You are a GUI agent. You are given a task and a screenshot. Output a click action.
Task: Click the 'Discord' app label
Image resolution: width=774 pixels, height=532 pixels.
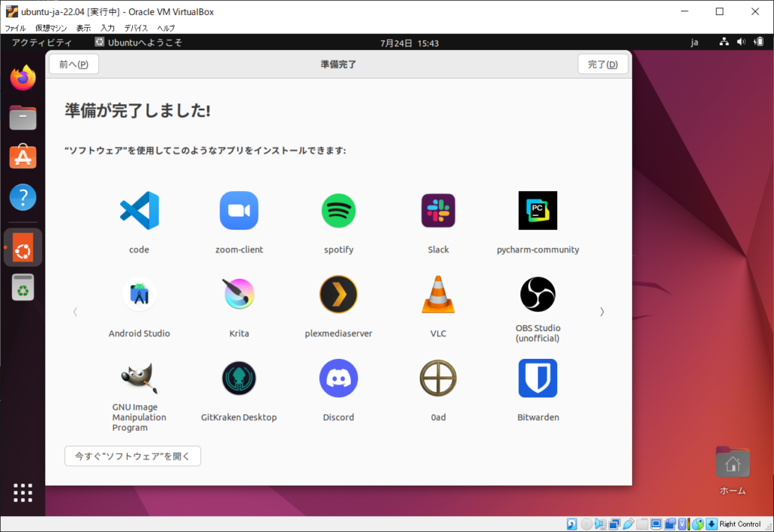pos(339,417)
